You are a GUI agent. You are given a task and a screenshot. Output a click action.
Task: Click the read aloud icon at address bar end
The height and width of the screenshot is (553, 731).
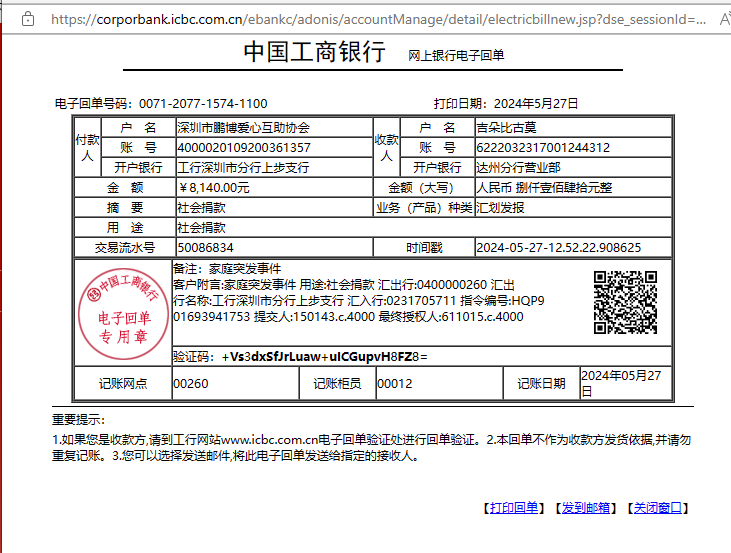click(x=725, y=19)
